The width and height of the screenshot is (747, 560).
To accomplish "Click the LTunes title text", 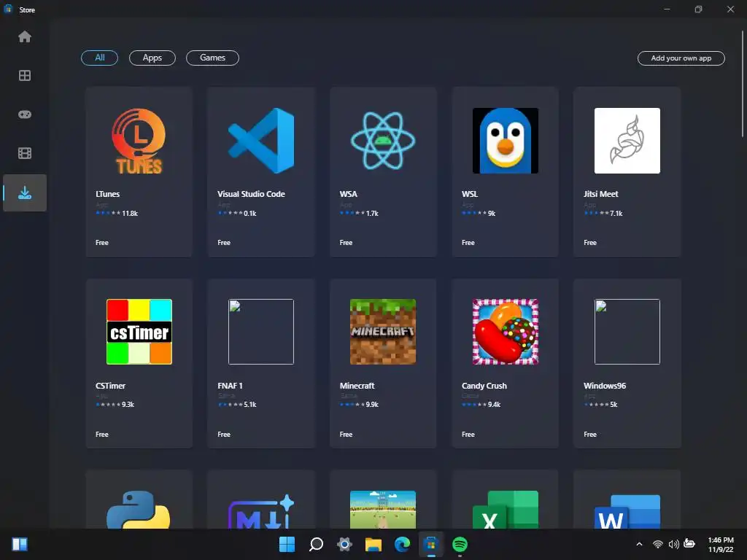I will tap(108, 194).
